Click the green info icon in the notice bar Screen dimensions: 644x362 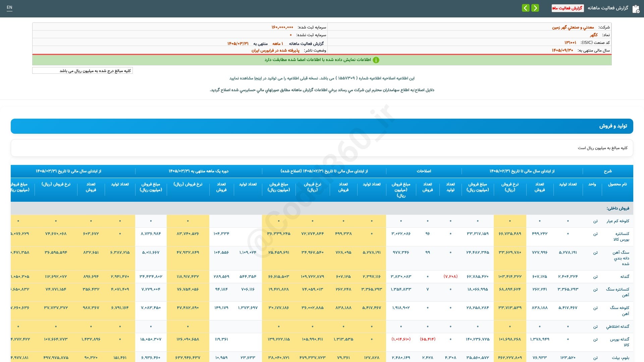(376, 60)
